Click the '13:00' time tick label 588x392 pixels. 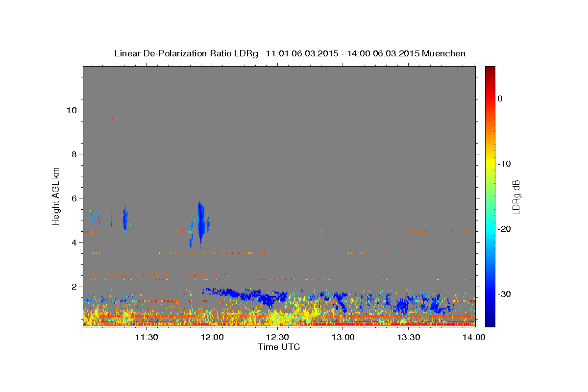click(343, 337)
